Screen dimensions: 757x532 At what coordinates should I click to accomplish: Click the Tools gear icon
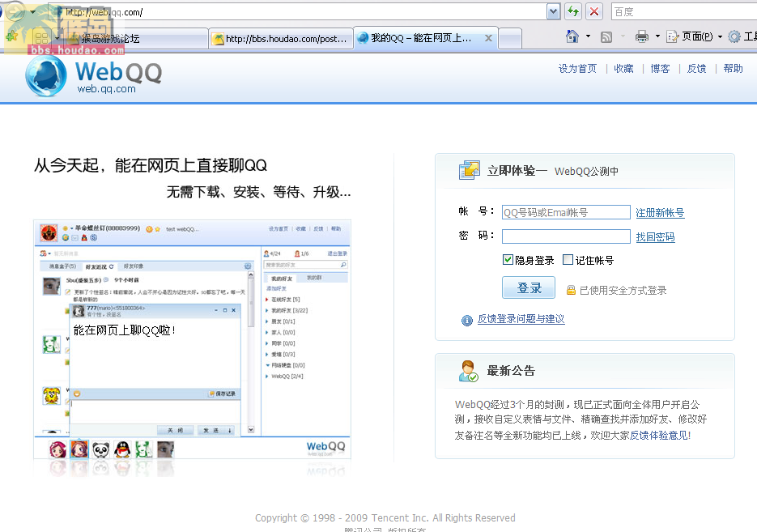[x=734, y=36]
